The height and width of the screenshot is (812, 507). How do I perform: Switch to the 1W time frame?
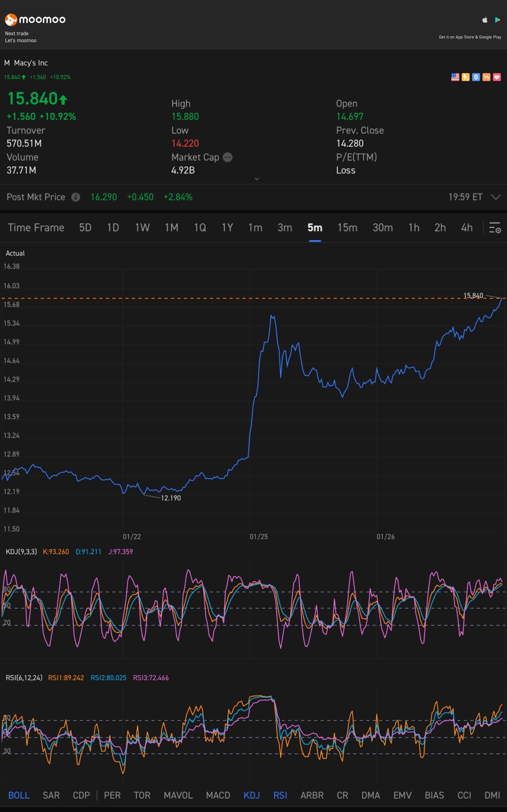(x=142, y=228)
